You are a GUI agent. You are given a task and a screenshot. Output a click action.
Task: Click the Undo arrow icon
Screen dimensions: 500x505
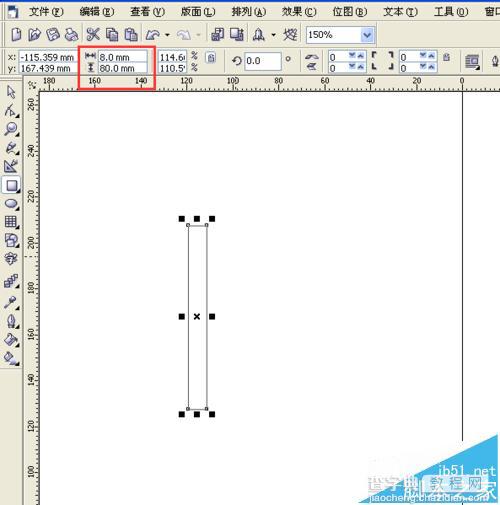pyautogui.click(x=153, y=34)
